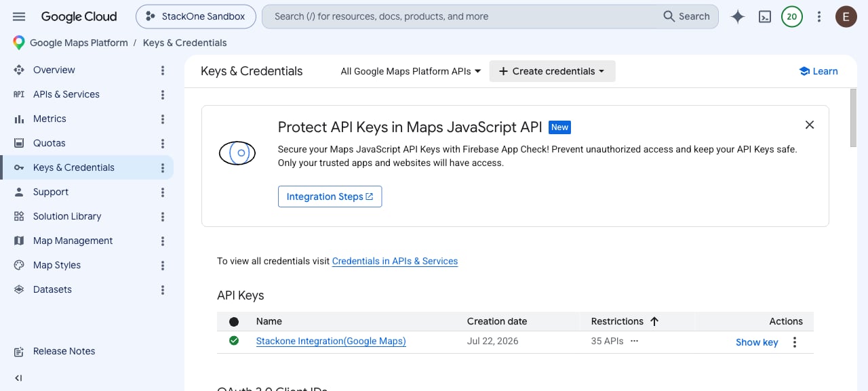
Task: Open Solution Library in the sidebar
Action: point(67,216)
